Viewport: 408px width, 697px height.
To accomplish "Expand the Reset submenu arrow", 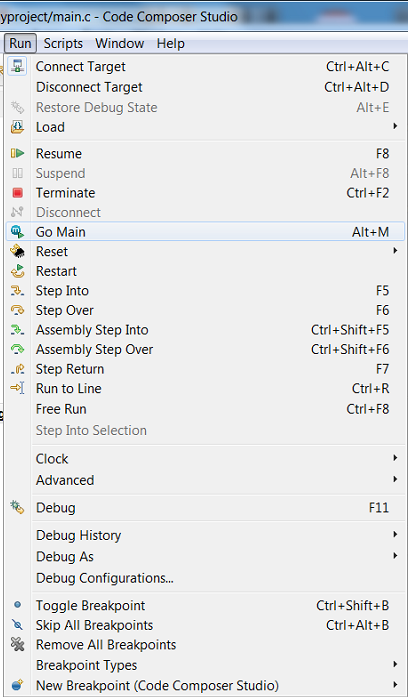I will tap(395, 251).
